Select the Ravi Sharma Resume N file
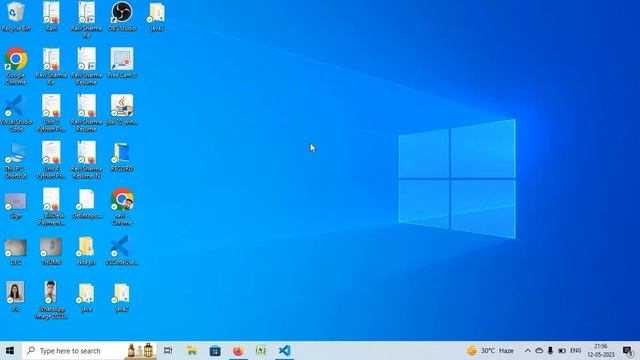 (86, 160)
